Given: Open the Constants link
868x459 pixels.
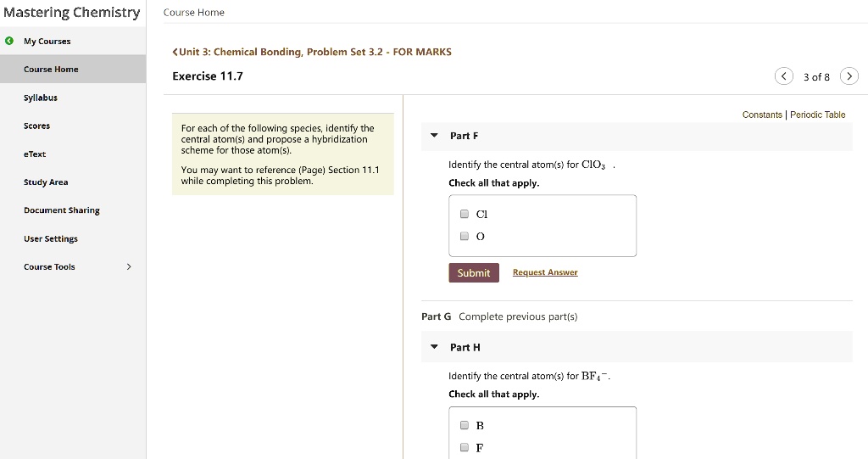Looking at the screenshot, I should tap(762, 115).
